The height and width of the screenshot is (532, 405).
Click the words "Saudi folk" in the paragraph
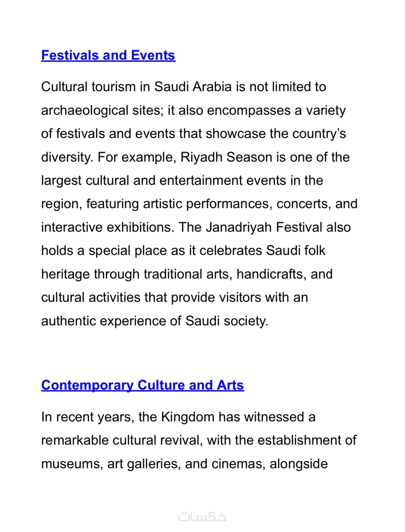coord(295,251)
